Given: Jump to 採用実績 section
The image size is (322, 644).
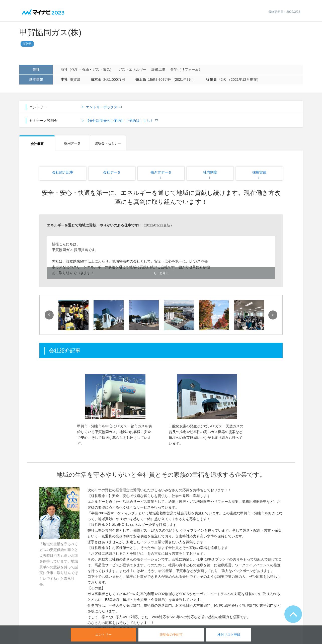Looking at the screenshot, I should point(259,173).
